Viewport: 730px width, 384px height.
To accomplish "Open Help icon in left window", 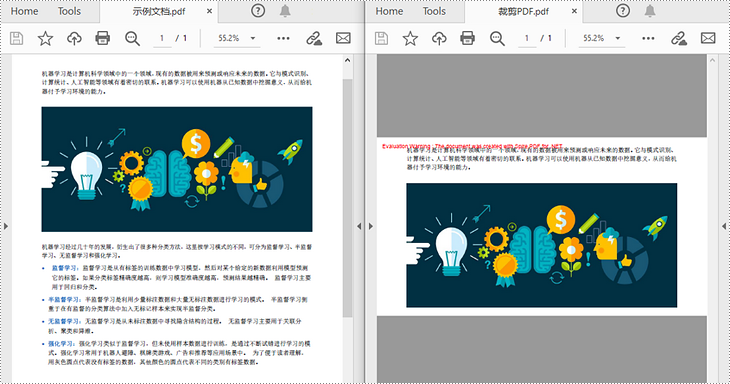I will tap(258, 11).
